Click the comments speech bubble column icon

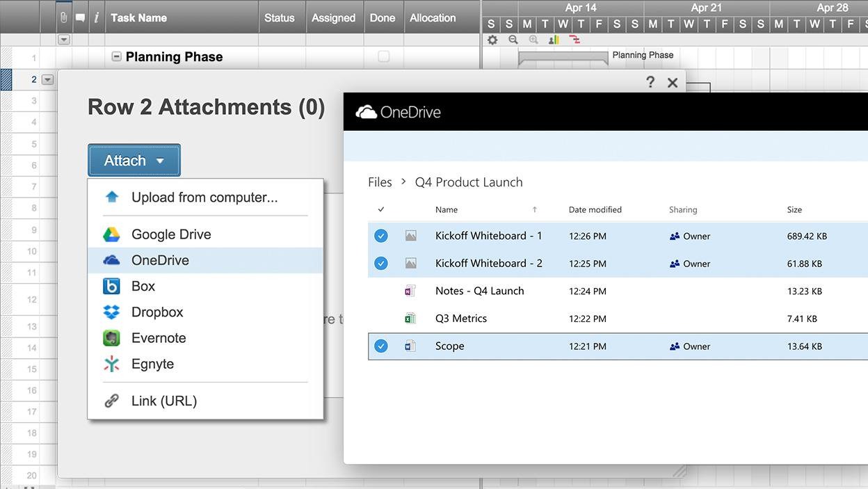[80, 18]
